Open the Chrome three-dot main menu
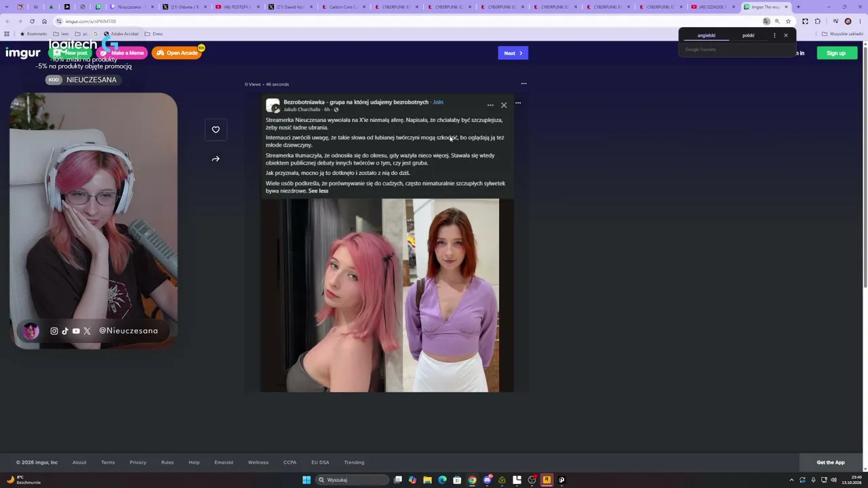Screen dimensions: 868x488 point(859,21)
